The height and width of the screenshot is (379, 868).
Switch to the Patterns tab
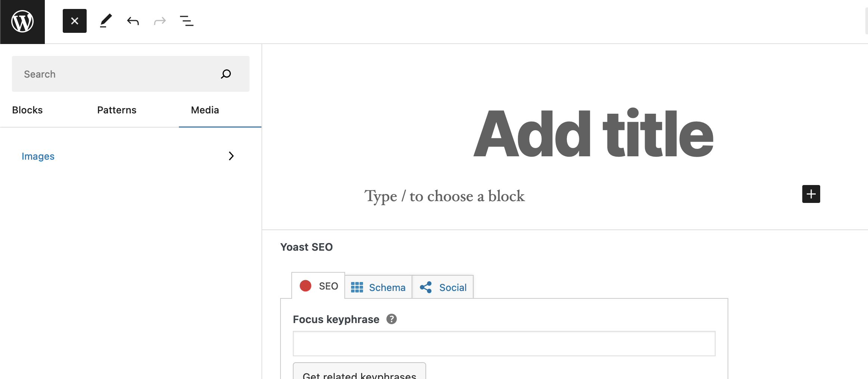pyautogui.click(x=116, y=110)
